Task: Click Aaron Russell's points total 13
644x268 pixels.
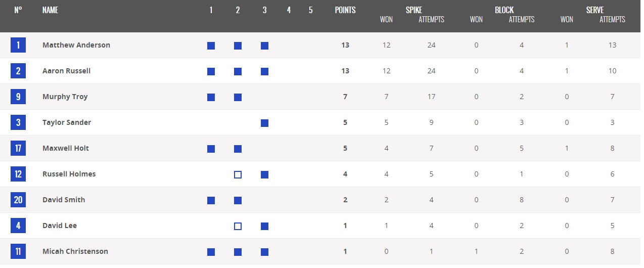Action: [x=345, y=71]
